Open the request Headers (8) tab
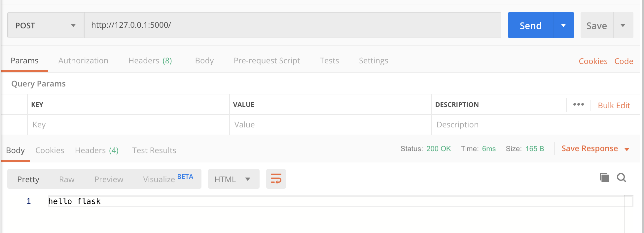 click(x=150, y=60)
